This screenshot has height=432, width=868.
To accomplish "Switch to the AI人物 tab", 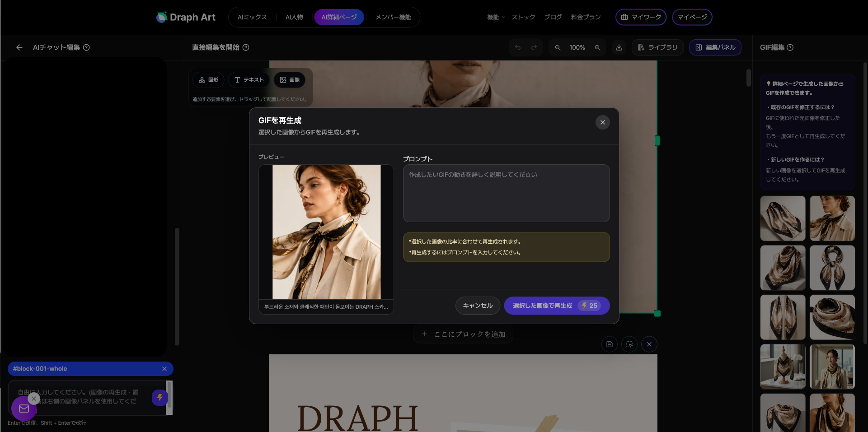I will 294,17.
